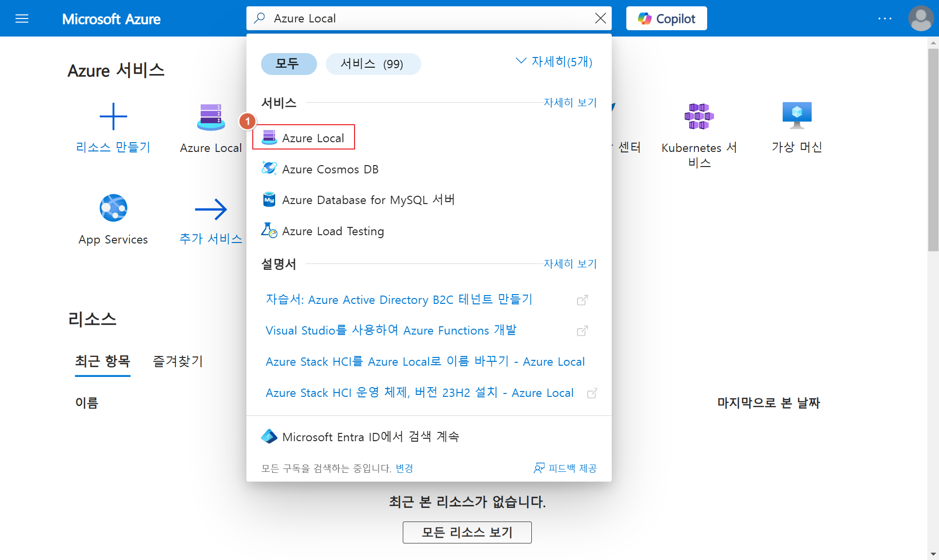Switch to the 즐겨찾기 tab
The height and width of the screenshot is (560, 939).
pyautogui.click(x=178, y=361)
